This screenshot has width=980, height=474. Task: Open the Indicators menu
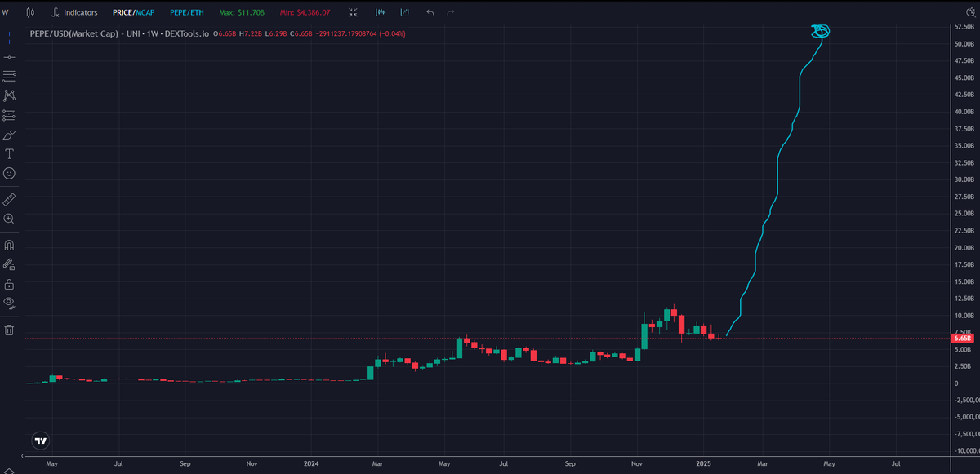[x=73, y=13]
